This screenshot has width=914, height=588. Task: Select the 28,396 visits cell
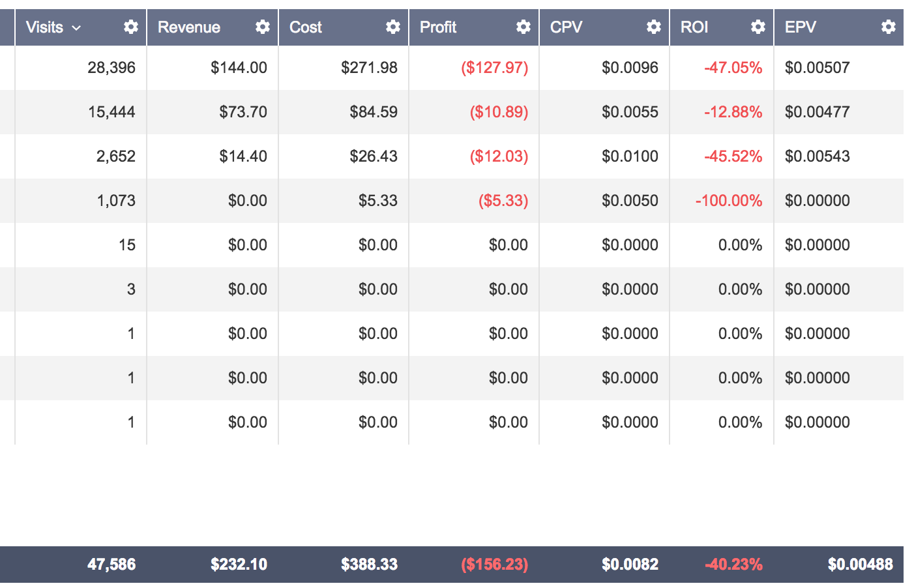(x=111, y=68)
